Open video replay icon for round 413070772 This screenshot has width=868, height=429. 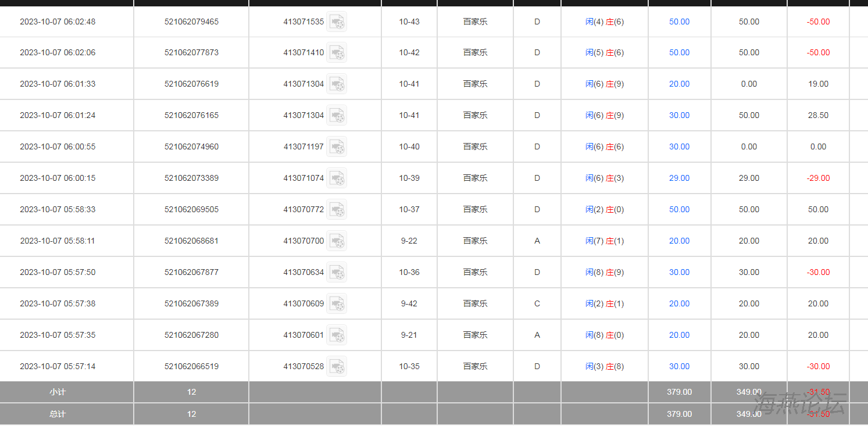pyautogui.click(x=337, y=209)
